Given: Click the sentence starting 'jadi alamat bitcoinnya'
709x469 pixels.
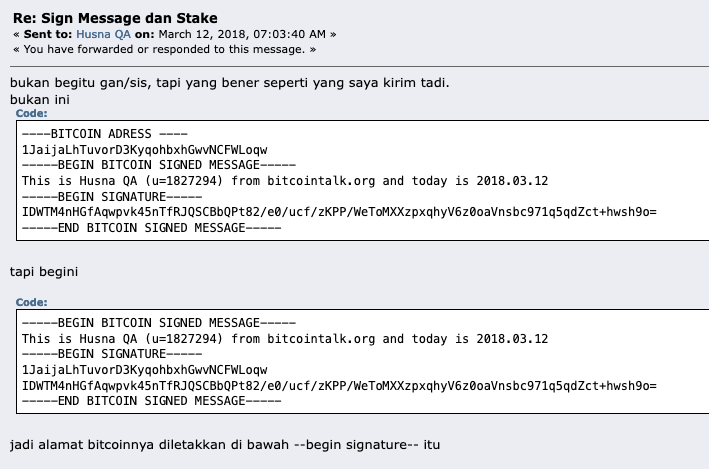Looking at the screenshot, I should click(x=225, y=445).
